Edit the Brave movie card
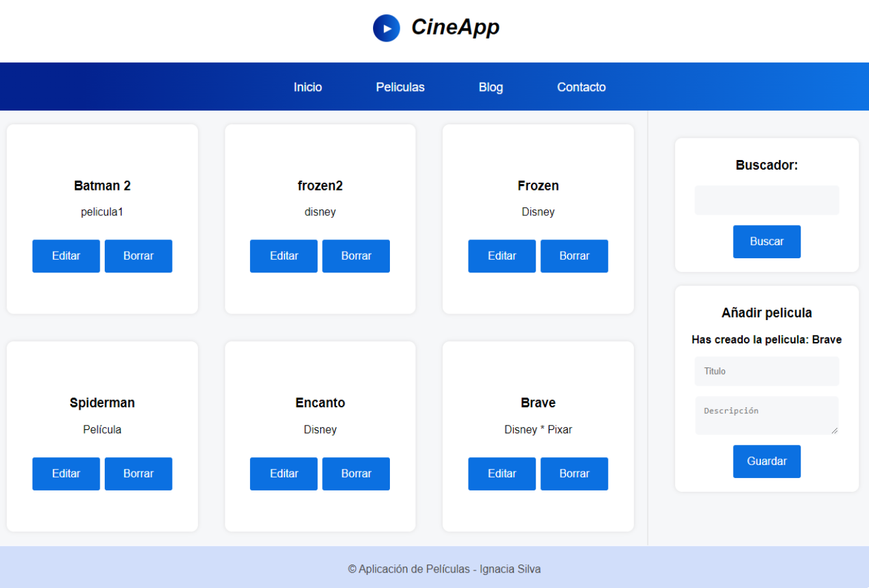Screen dimensions: 869x588 click(x=502, y=474)
